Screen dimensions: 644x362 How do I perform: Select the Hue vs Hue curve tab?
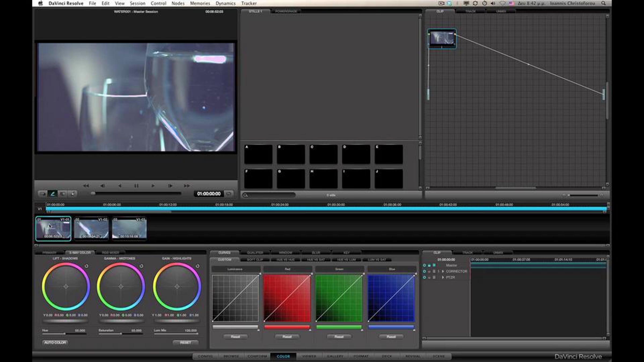(286, 260)
